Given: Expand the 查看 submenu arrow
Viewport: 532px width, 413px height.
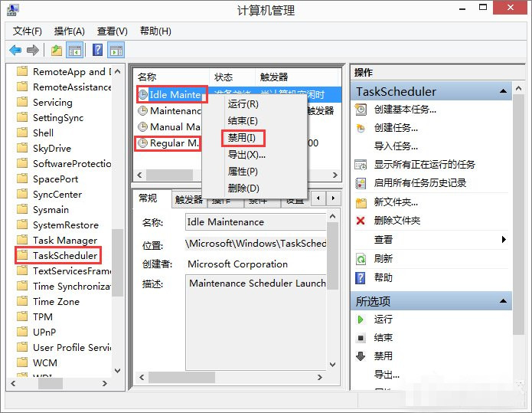Looking at the screenshot, I should coord(504,239).
